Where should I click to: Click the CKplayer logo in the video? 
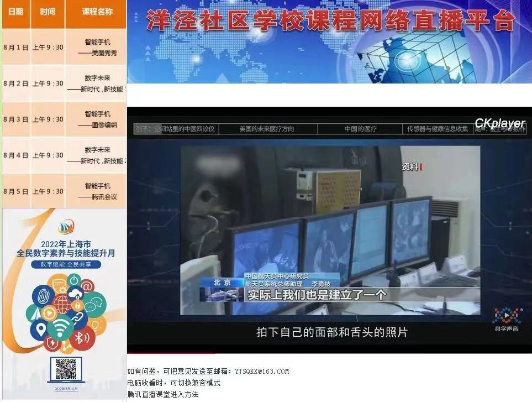tap(499, 123)
